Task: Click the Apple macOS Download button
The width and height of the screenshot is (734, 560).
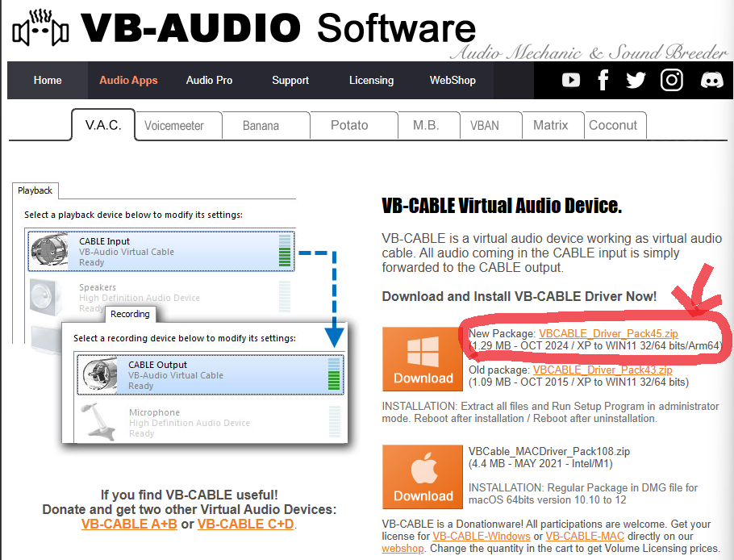Action: pyautogui.click(x=423, y=477)
